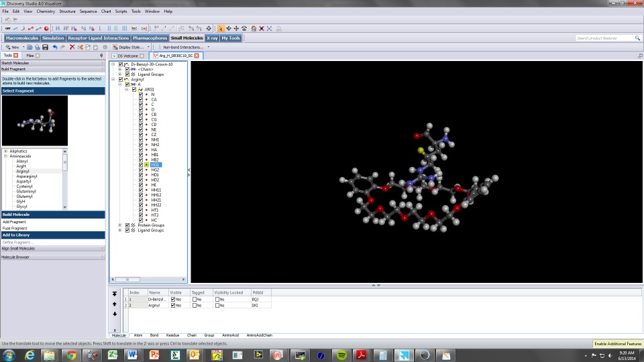
Task: Expand the Aliphatics fragment category
Action: click(6, 151)
